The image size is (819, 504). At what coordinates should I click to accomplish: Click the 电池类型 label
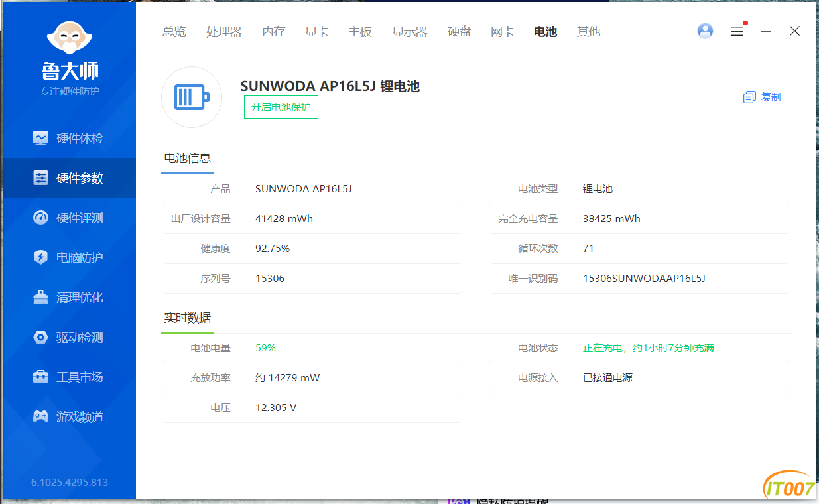[538, 189]
